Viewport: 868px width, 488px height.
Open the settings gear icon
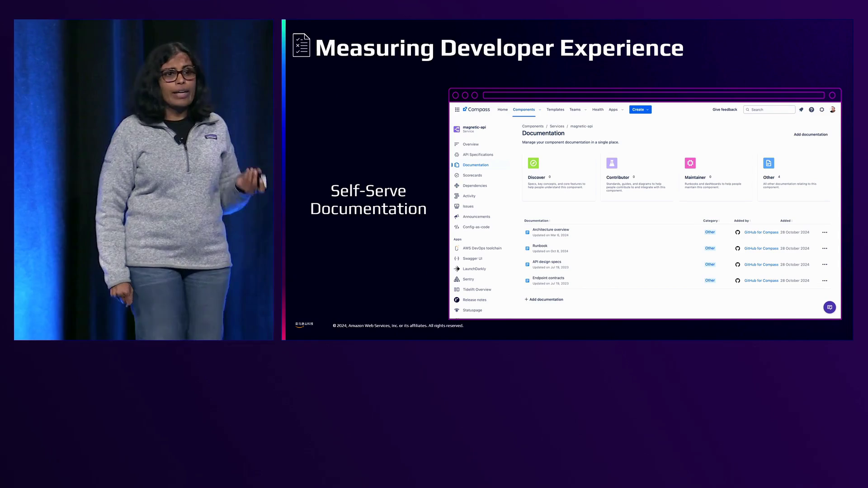[x=822, y=109]
